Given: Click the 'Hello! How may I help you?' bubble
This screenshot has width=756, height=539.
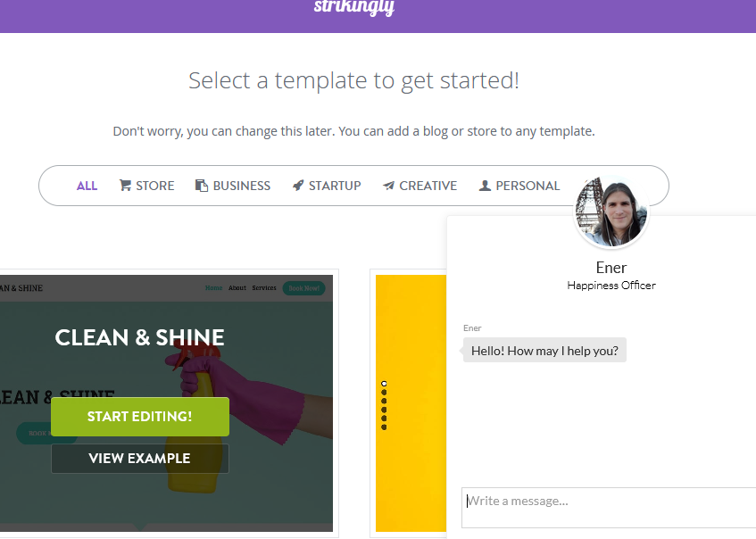Looking at the screenshot, I should (x=544, y=351).
